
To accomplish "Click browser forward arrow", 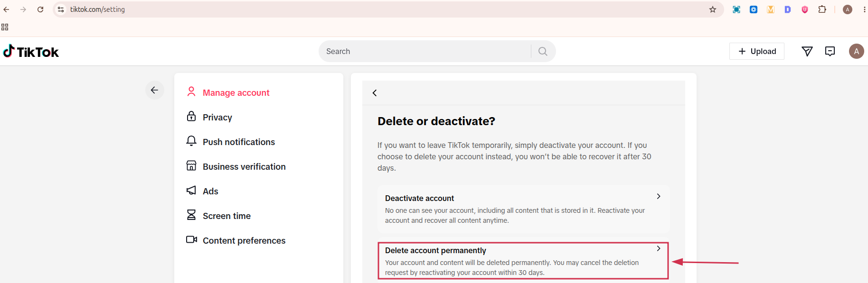I will tap(23, 9).
